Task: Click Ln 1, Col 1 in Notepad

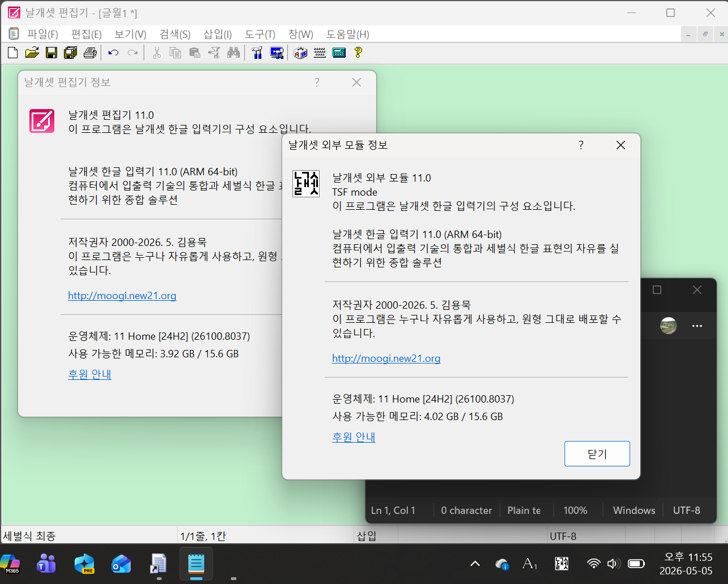Action: 393,511
